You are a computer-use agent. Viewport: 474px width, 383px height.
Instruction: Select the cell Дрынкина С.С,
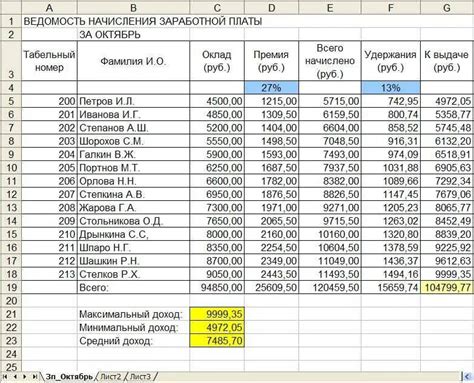point(133,234)
